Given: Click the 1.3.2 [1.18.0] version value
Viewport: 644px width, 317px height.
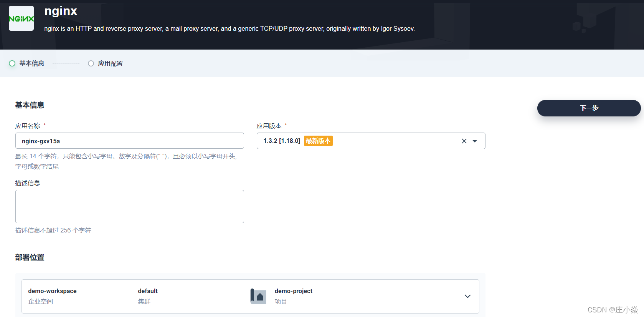Looking at the screenshot, I should pyautogui.click(x=282, y=141).
